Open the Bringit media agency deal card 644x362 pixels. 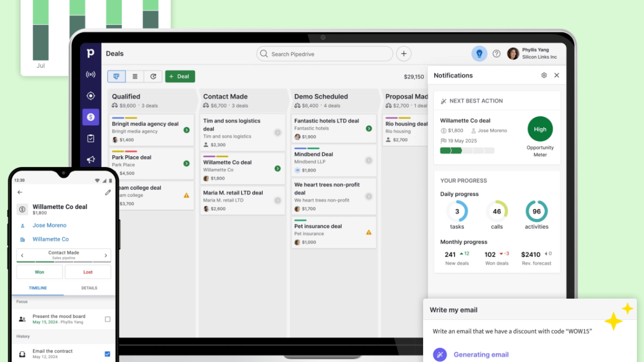point(151,130)
